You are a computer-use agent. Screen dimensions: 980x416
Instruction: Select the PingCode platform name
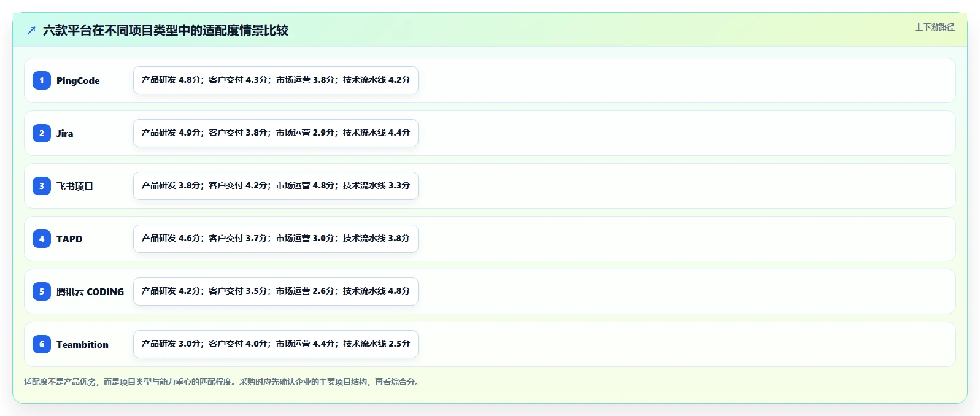point(78,80)
